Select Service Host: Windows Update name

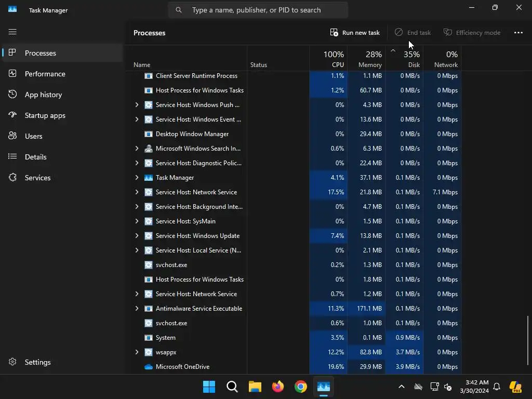click(x=197, y=236)
